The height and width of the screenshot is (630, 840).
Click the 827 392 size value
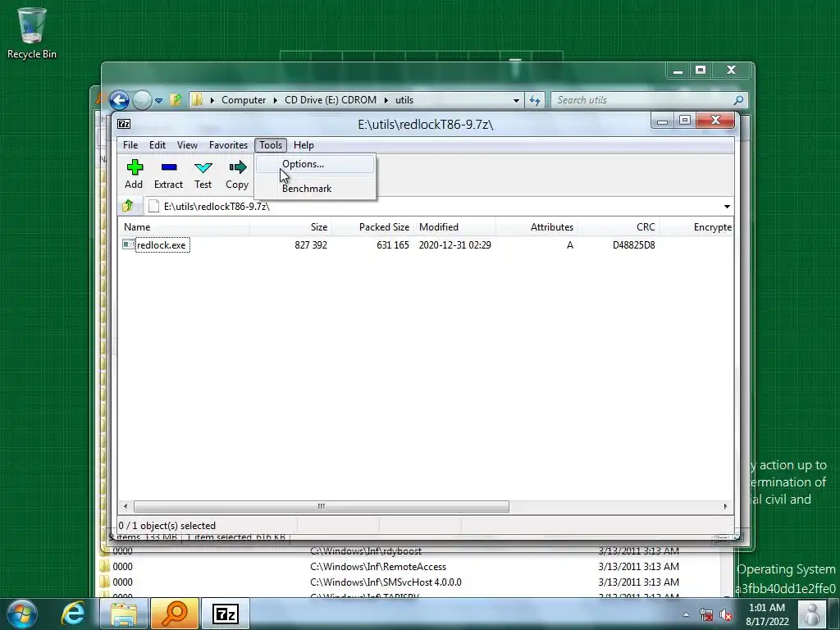tap(311, 245)
